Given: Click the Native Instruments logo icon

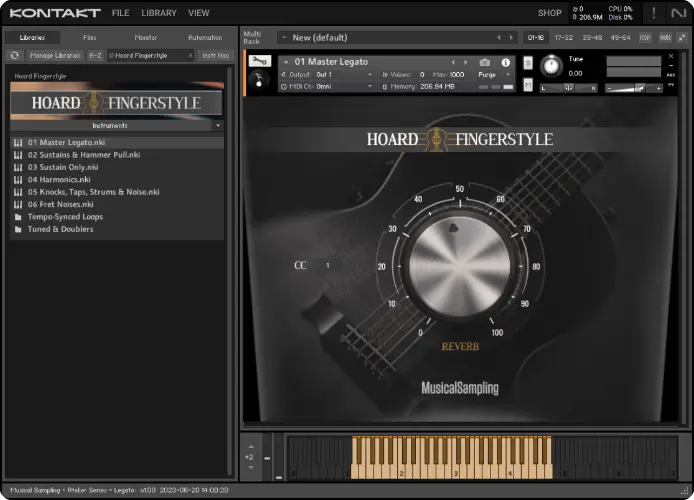Looking at the screenshot, I should (680, 13).
